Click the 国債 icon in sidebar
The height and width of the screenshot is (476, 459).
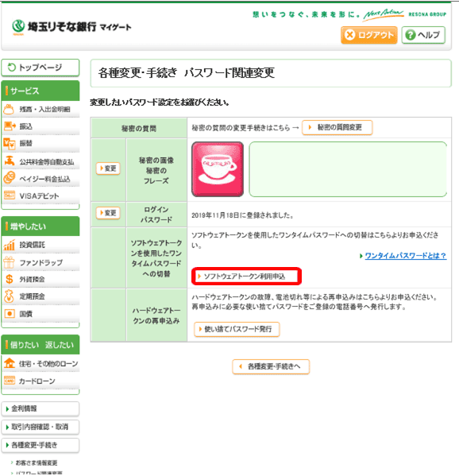[x=9, y=314]
